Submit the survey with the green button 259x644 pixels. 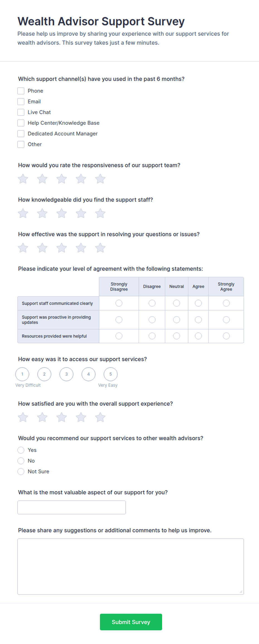[131, 622]
